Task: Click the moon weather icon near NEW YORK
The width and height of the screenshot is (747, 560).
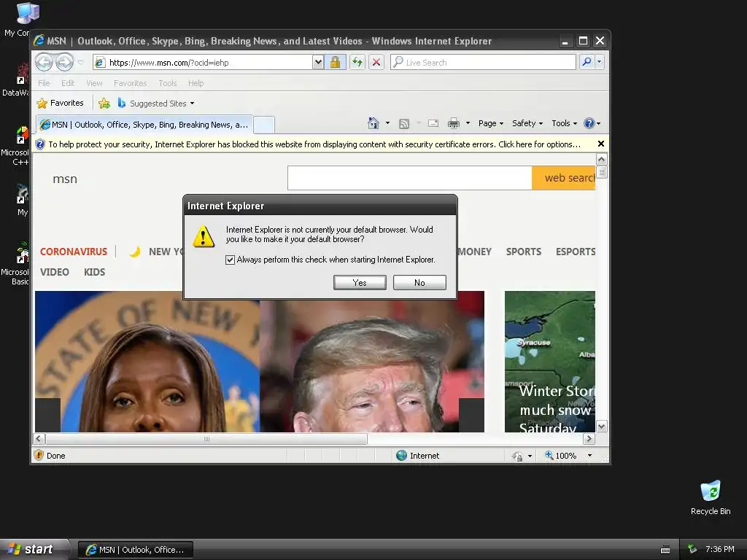Action: pyautogui.click(x=135, y=252)
